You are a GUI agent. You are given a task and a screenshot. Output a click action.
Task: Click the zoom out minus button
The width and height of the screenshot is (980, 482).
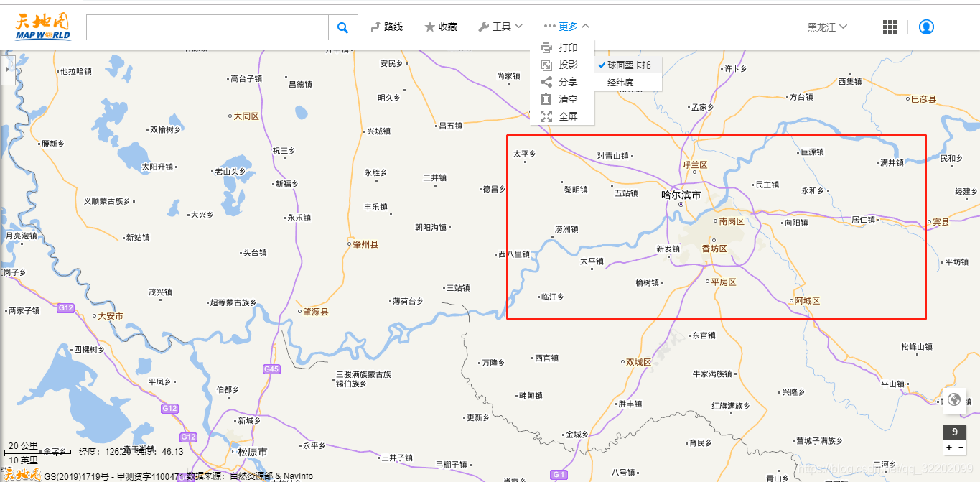click(x=961, y=448)
